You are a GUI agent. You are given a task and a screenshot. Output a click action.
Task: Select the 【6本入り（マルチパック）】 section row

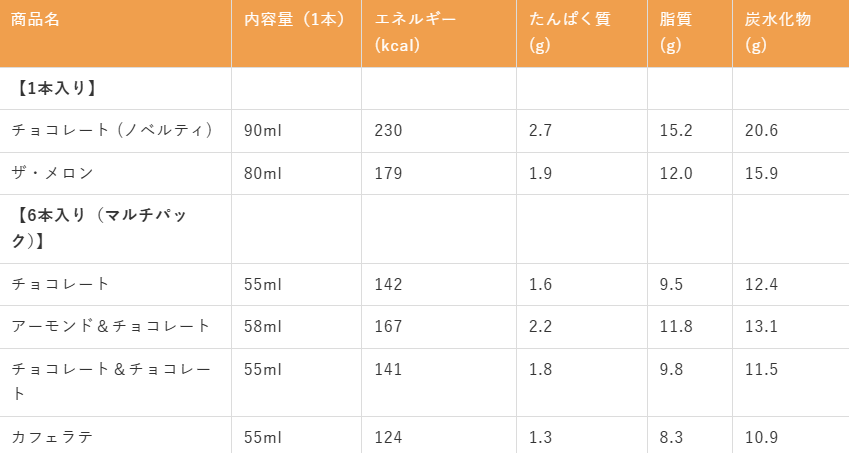424,229
